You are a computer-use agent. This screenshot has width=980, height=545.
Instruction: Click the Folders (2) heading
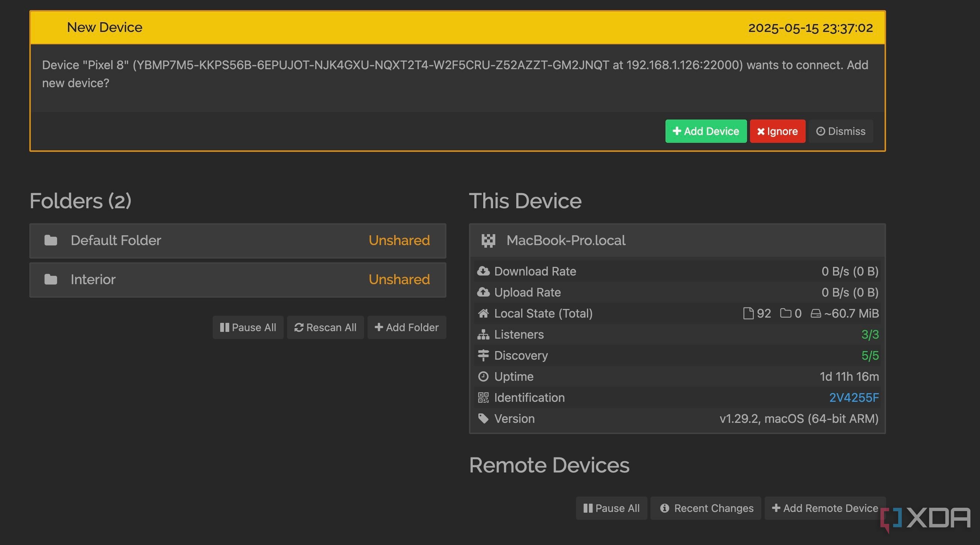click(81, 201)
